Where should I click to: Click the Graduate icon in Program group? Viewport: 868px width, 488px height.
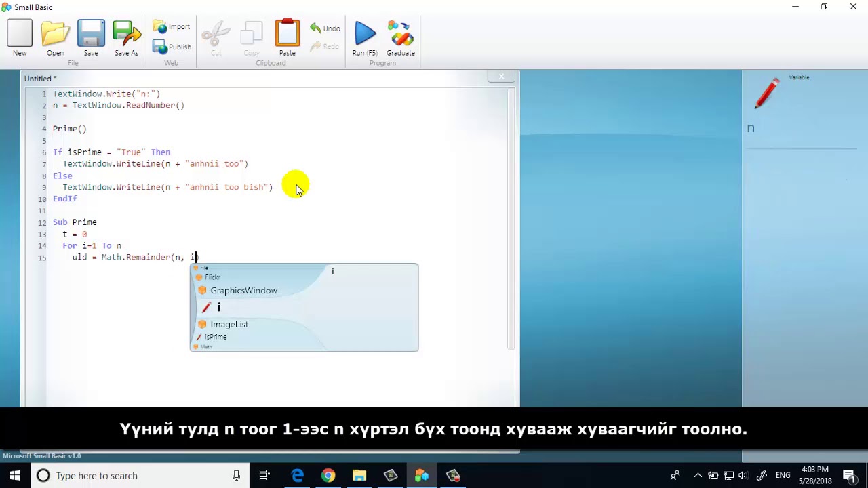coord(401,37)
